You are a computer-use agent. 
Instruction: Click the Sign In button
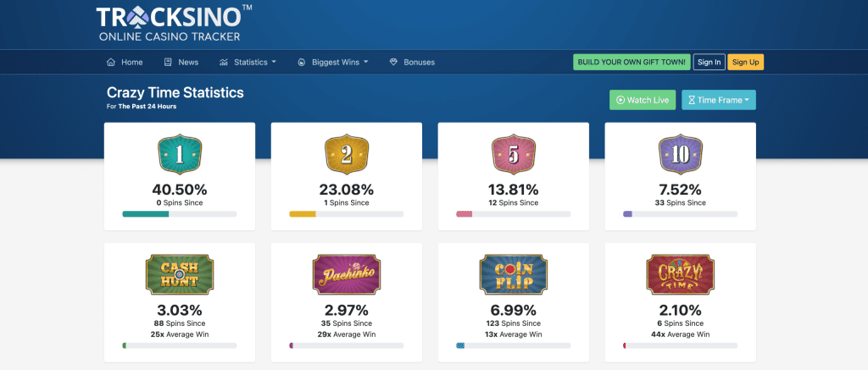(709, 62)
